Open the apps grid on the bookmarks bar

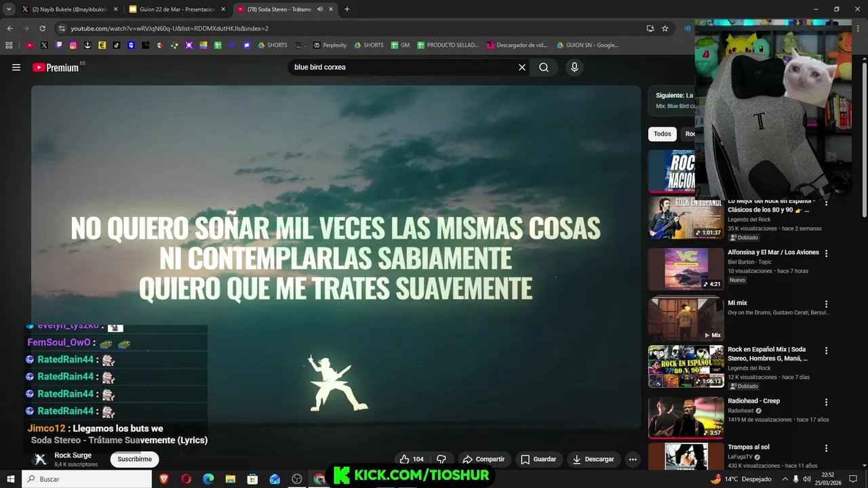pyautogui.click(x=9, y=45)
